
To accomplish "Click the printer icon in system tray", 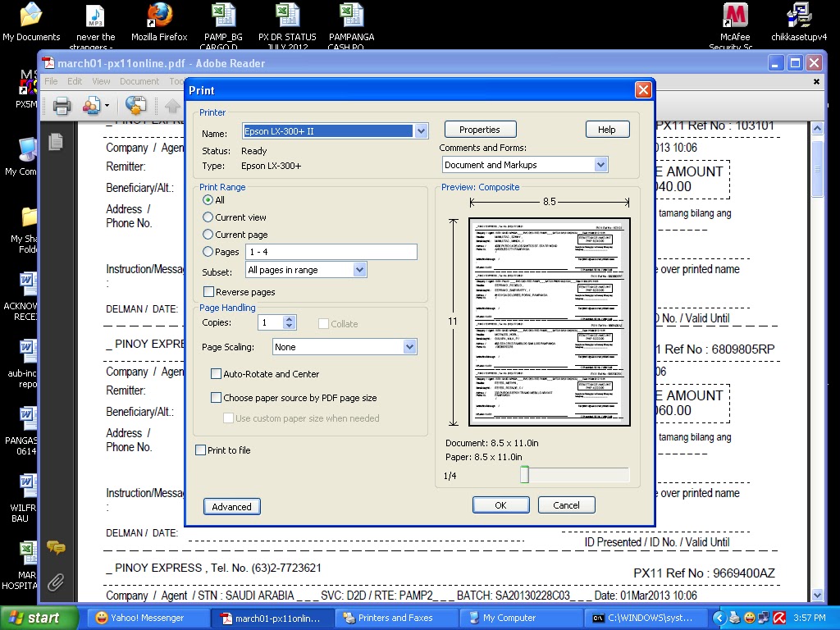I will point(734,618).
